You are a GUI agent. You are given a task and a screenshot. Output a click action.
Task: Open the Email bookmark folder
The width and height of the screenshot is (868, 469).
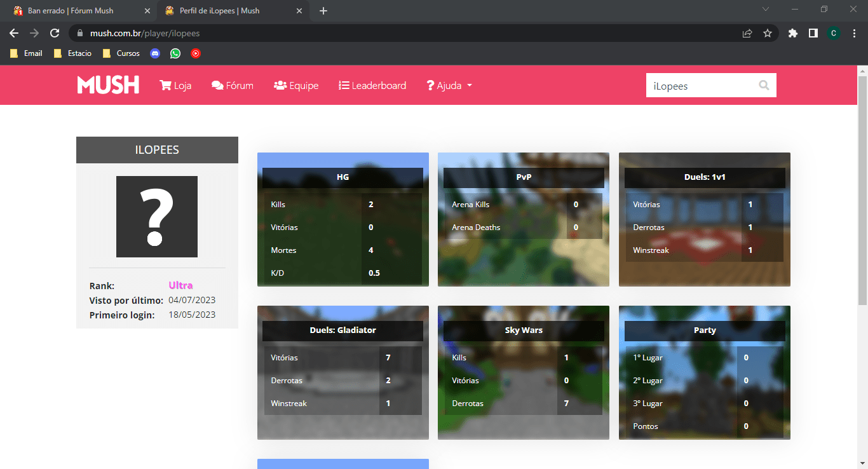point(26,53)
